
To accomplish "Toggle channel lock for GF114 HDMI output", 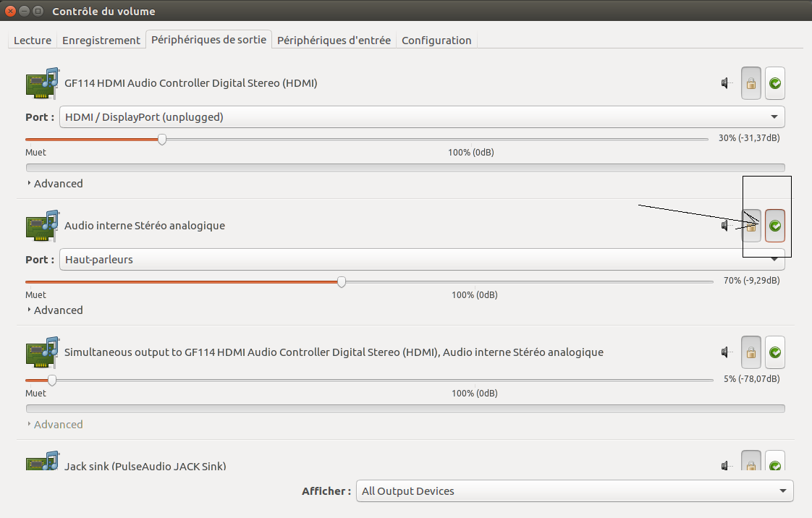I will point(751,83).
